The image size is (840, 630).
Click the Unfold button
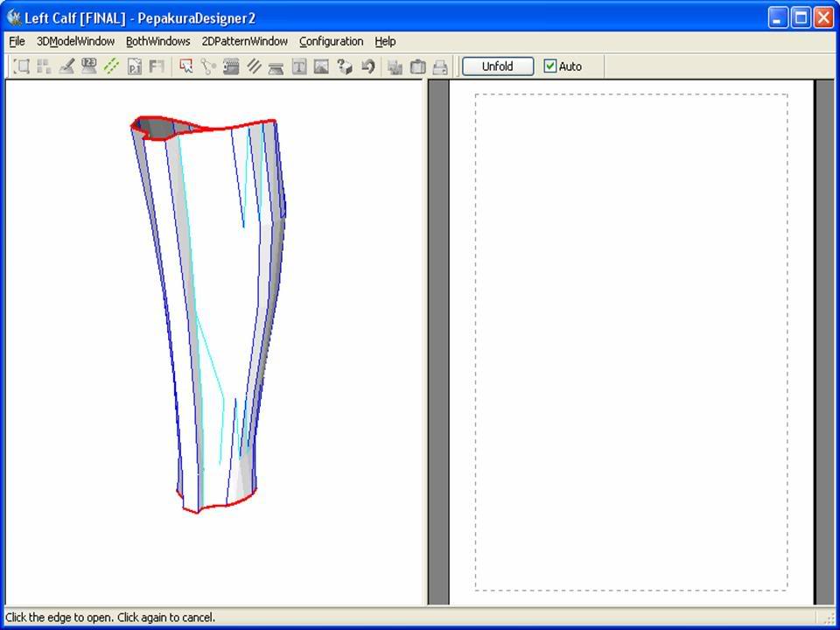498,66
